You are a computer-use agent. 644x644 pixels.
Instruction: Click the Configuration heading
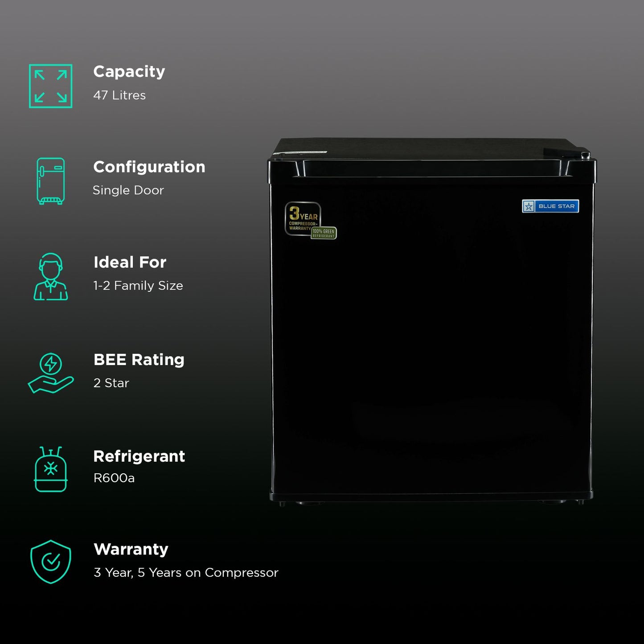pyautogui.click(x=149, y=167)
